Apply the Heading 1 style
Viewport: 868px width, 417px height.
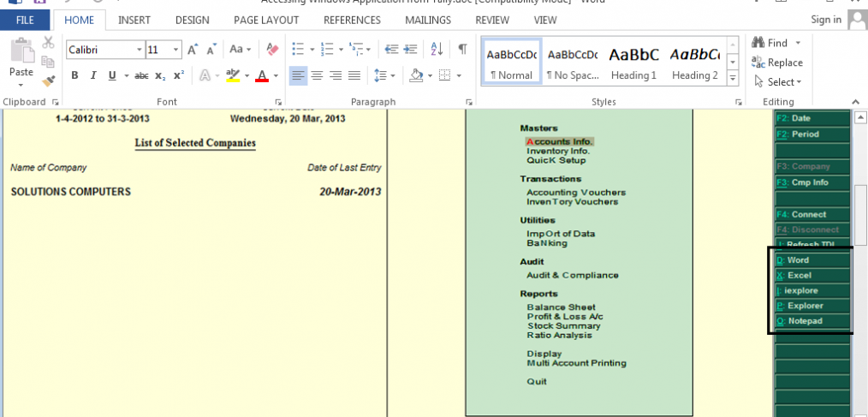(633, 62)
